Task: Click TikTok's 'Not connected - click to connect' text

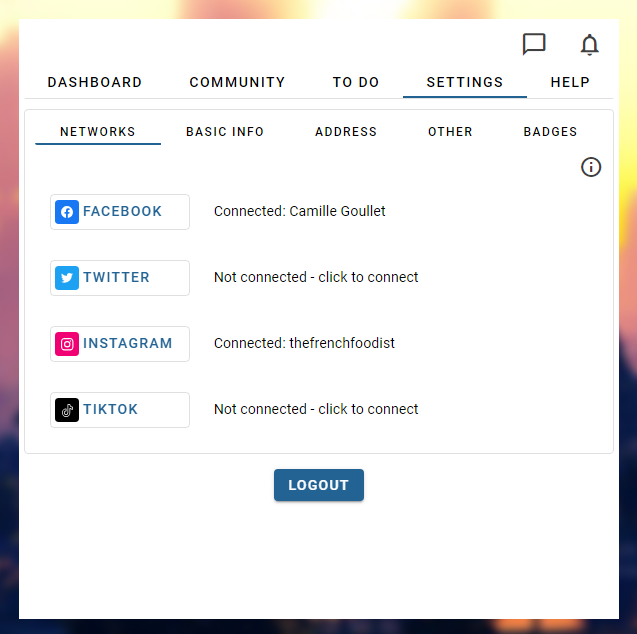Action: [316, 409]
